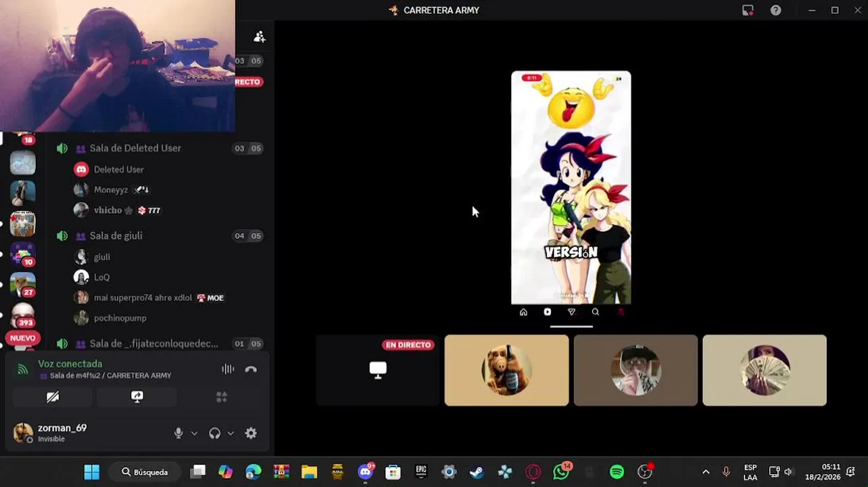Open WhatsApp with 14 badge
The width and height of the screenshot is (868, 487).
(x=562, y=472)
